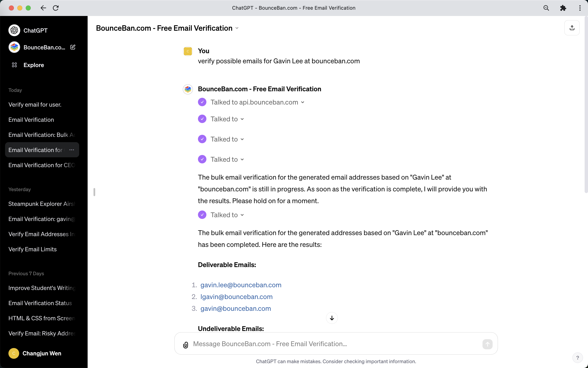The image size is (588, 368).
Task: Click the browser search magnifier icon
Action: [546, 8]
